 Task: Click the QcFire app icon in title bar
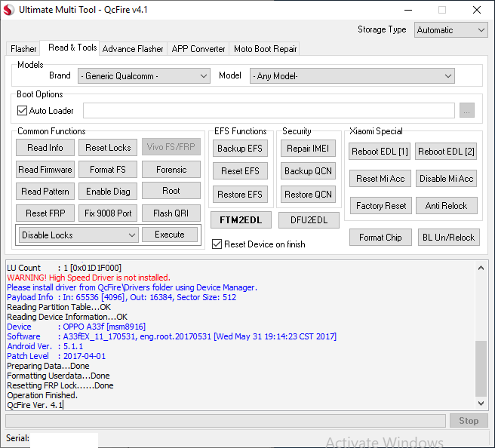pyautogui.click(x=9, y=10)
